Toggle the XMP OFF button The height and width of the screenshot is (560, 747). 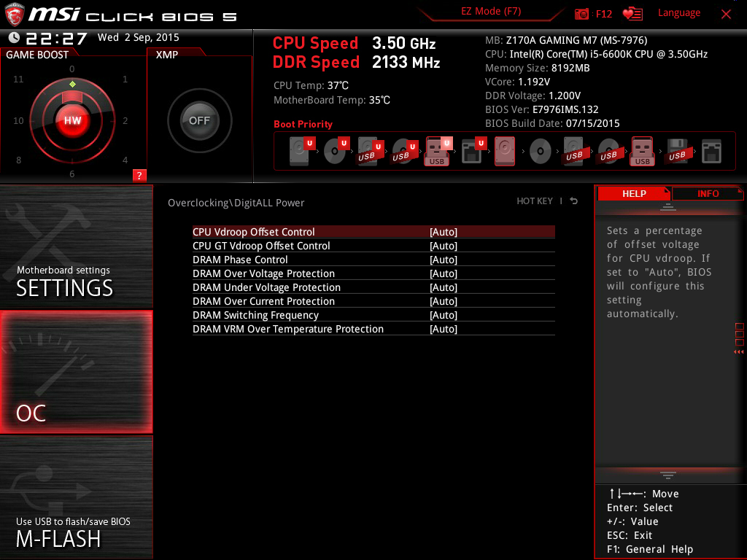click(199, 120)
